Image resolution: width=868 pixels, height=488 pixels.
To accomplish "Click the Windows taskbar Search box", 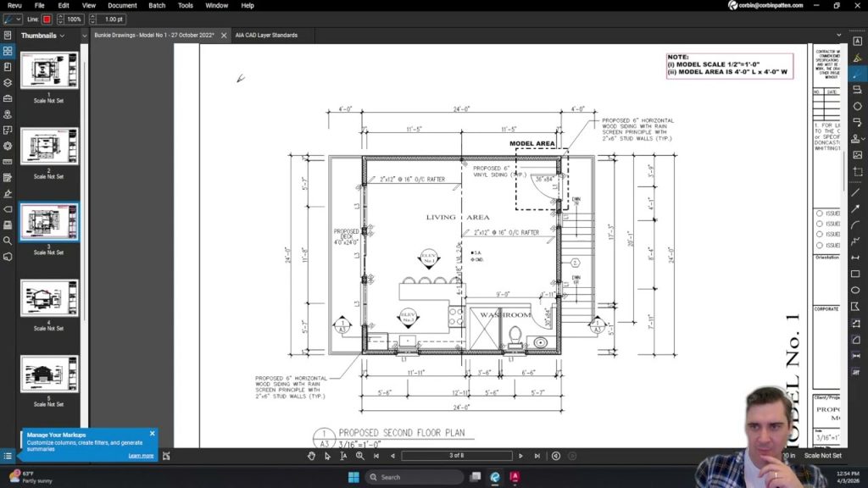I will pyautogui.click(x=415, y=477).
